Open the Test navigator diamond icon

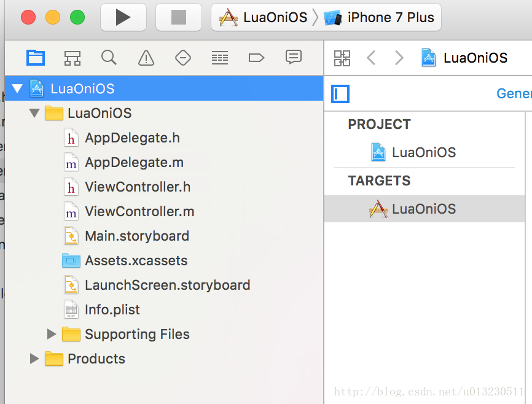click(x=182, y=58)
